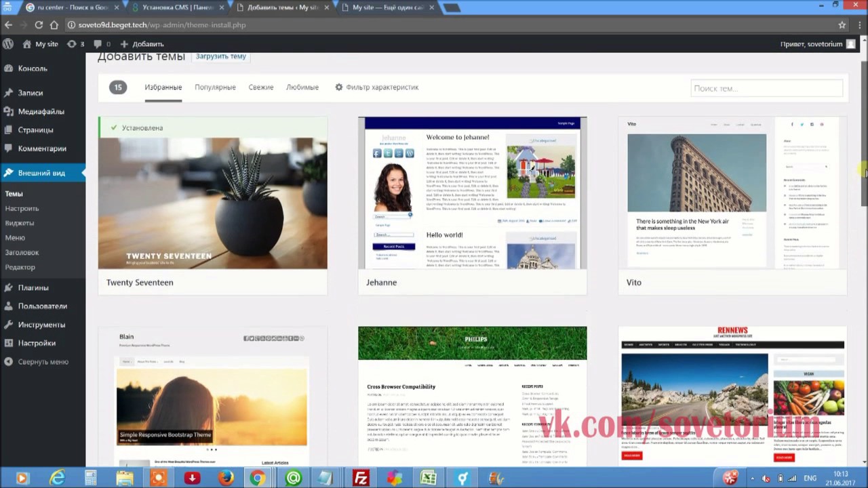Open Плагины in the sidebar
Viewport: 868px width, 488px height.
[x=43, y=287]
